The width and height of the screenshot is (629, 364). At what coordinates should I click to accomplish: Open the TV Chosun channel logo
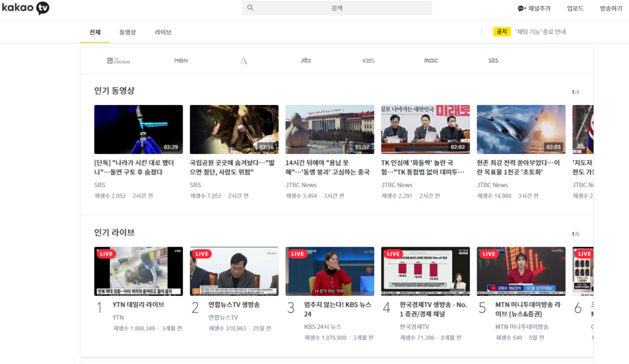click(119, 61)
